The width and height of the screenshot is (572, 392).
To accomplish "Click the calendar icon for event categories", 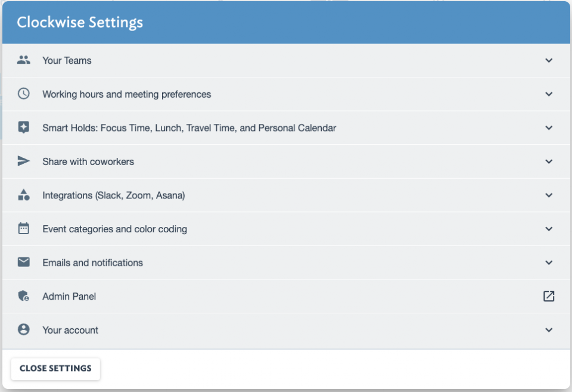I will tap(24, 228).
